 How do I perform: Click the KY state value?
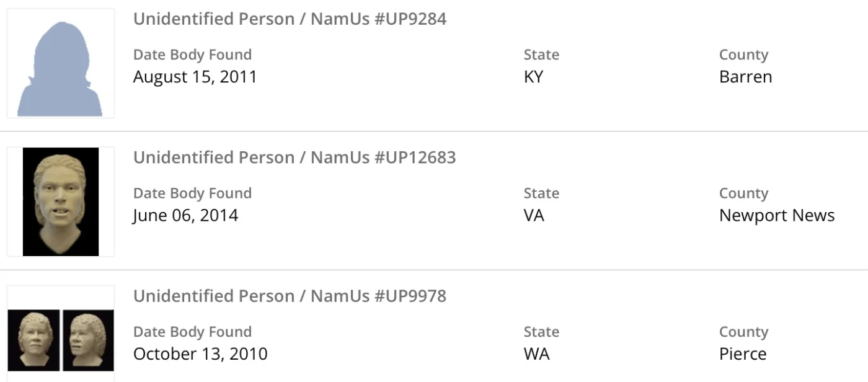pyautogui.click(x=533, y=77)
